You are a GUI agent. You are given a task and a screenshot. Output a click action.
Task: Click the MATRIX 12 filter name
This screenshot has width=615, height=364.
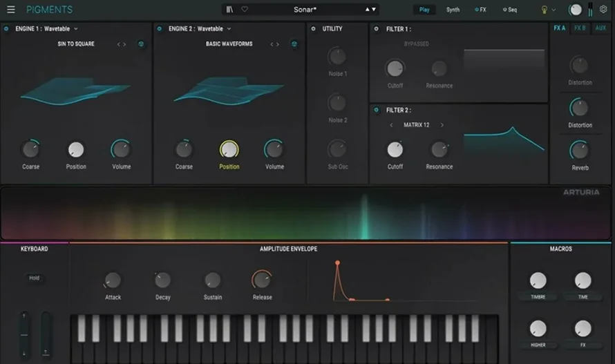pos(416,125)
